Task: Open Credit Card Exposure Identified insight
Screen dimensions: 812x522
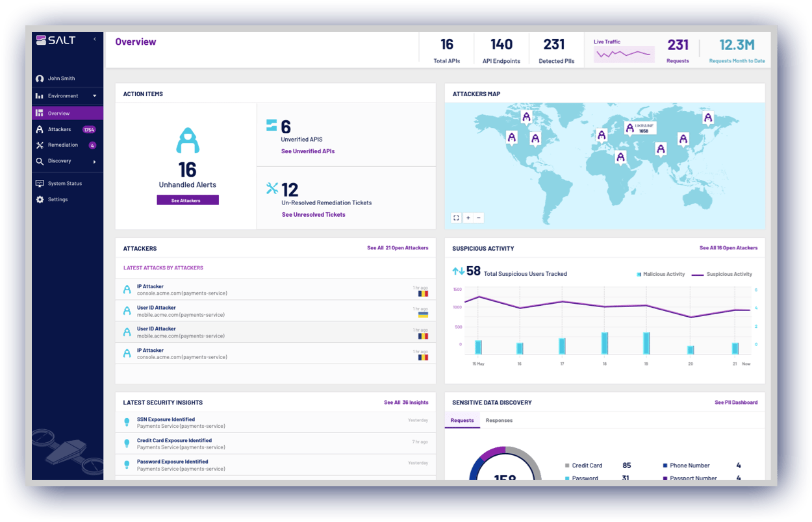Action: [275, 444]
